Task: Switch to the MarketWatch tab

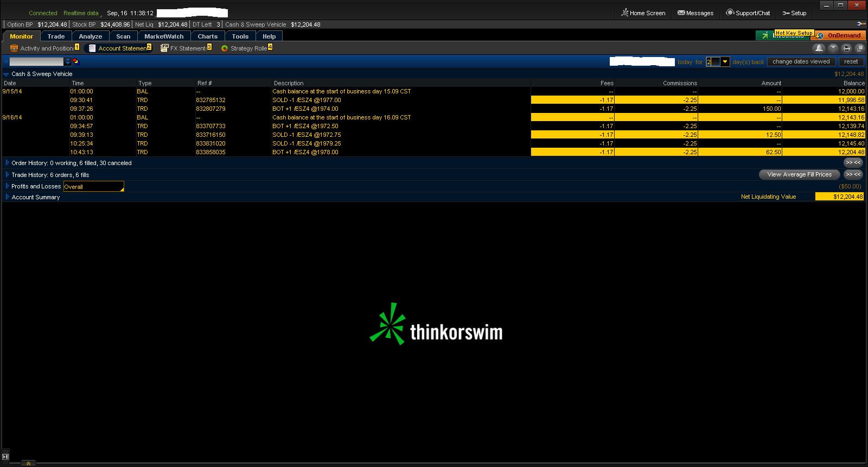Action: 164,36
